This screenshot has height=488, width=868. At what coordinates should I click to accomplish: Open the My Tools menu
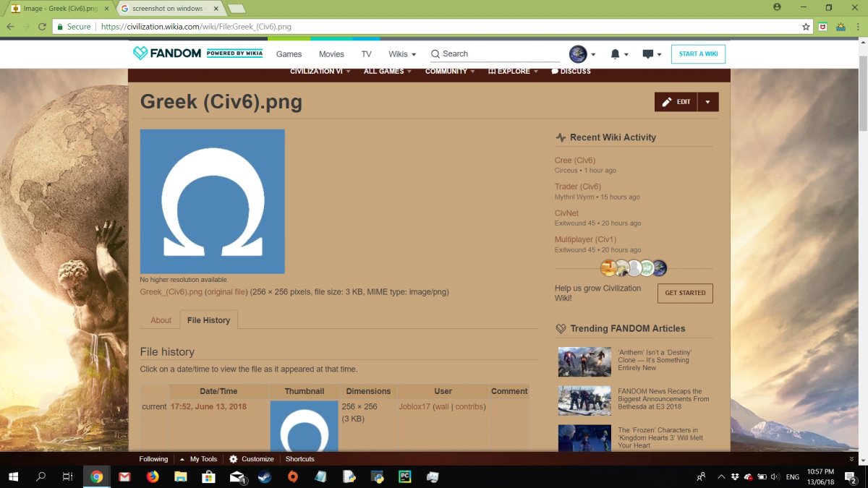tap(198, 459)
